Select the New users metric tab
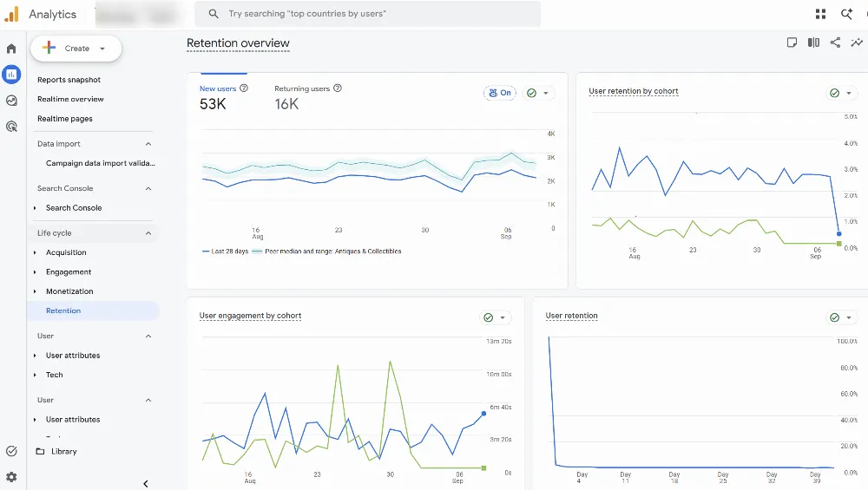This screenshot has height=490, width=868. pyautogui.click(x=224, y=97)
